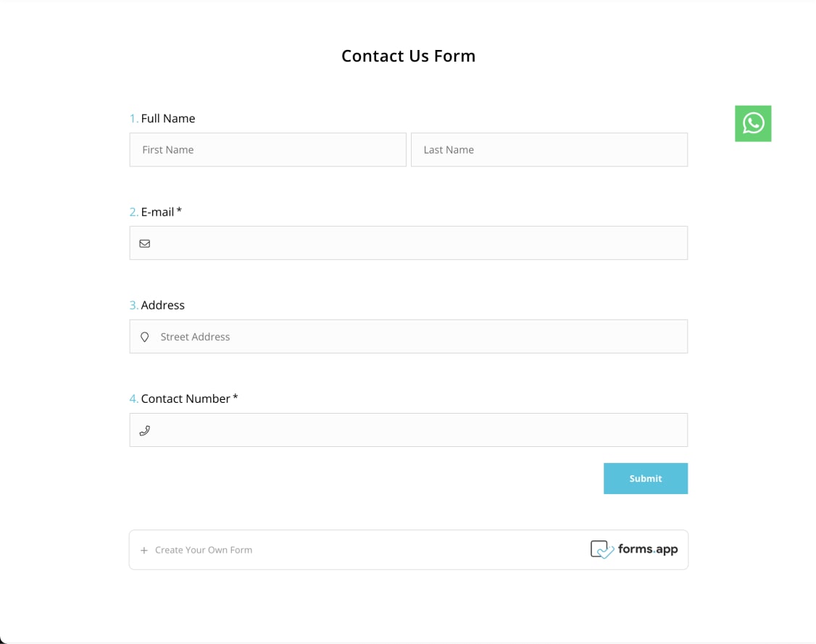Screen dimensions: 816x644
Task: Click the phone icon in Contact Number field
Action: [145, 430]
